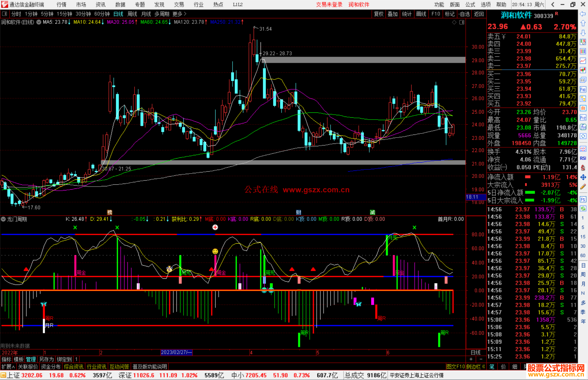Open the tree structure icon in the sidebar
This screenshot has width=588, height=380.
pyautogui.click(x=583, y=99)
